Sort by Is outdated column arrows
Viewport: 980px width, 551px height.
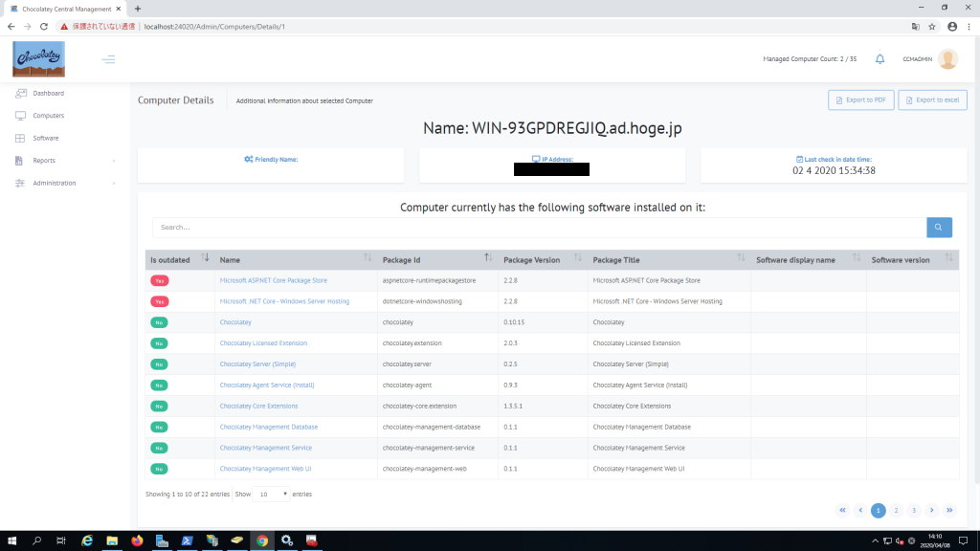pos(205,257)
